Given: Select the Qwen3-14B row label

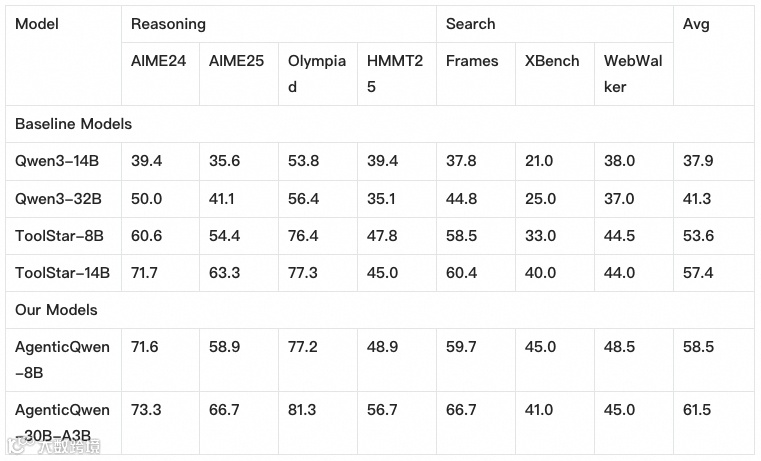Looking at the screenshot, I should 58,161.
